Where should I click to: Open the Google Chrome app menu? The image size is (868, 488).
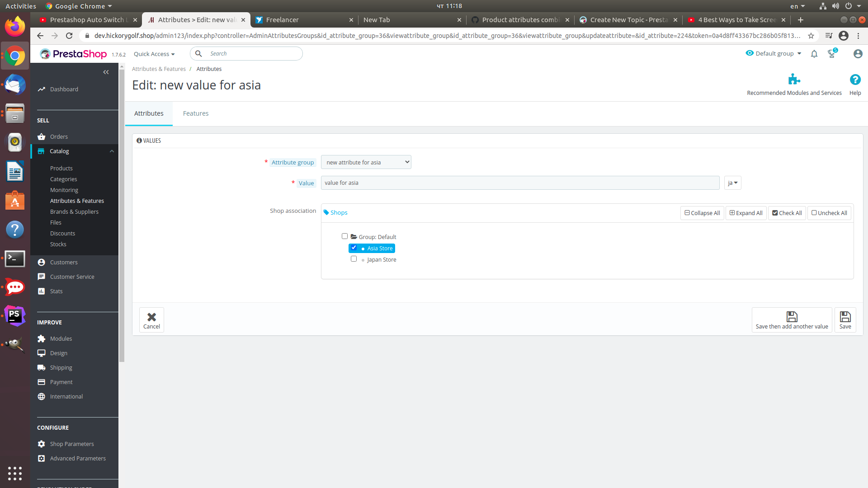79,6
